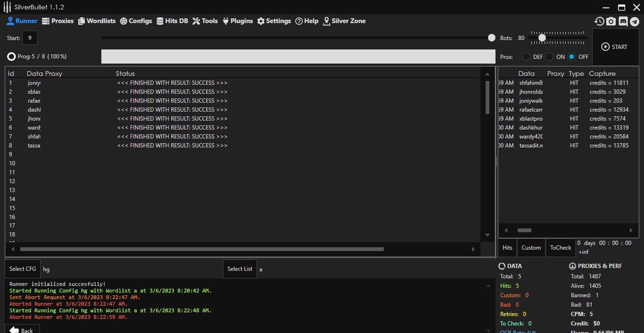Click the Type column header in hits list

(576, 73)
